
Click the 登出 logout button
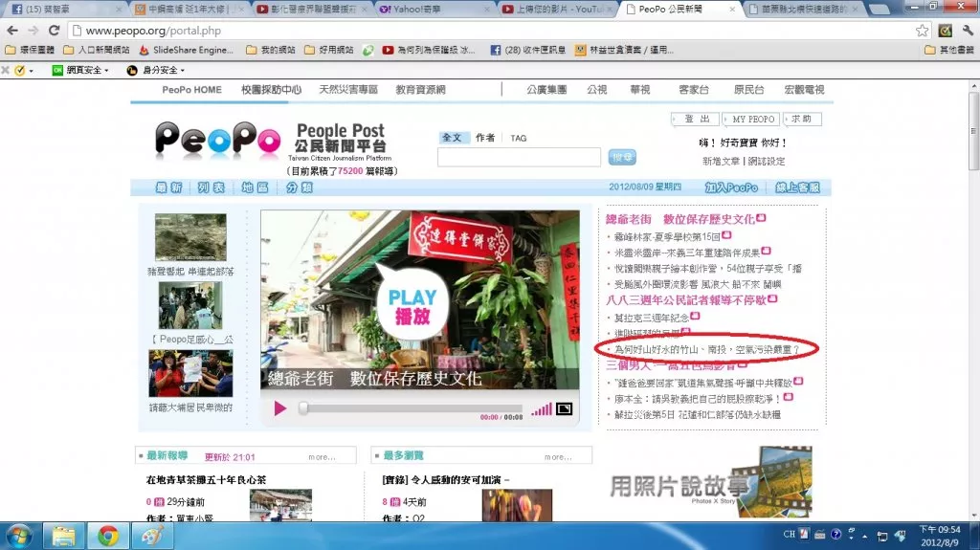click(x=697, y=119)
